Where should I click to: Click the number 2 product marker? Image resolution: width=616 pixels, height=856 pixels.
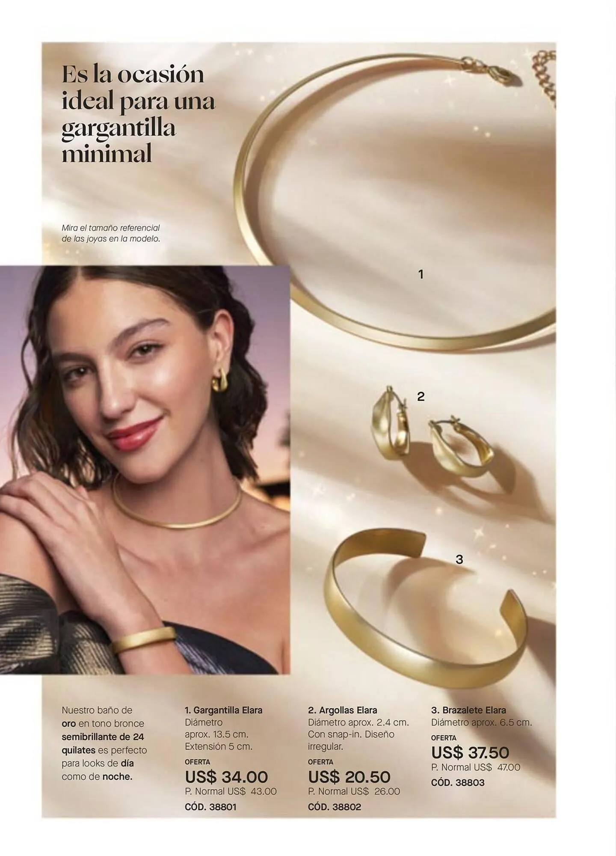coord(421,397)
